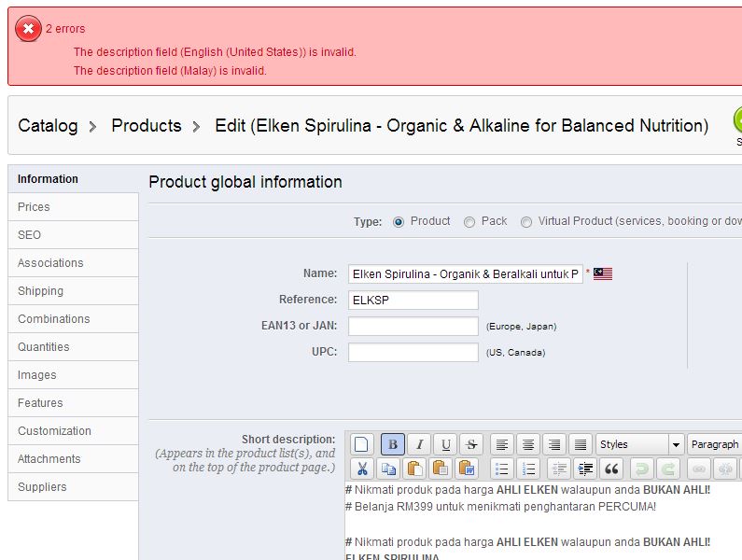Click the Redo arrow icon
This screenshot has width=742, height=560.
pyautogui.click(x=668, y=469)
